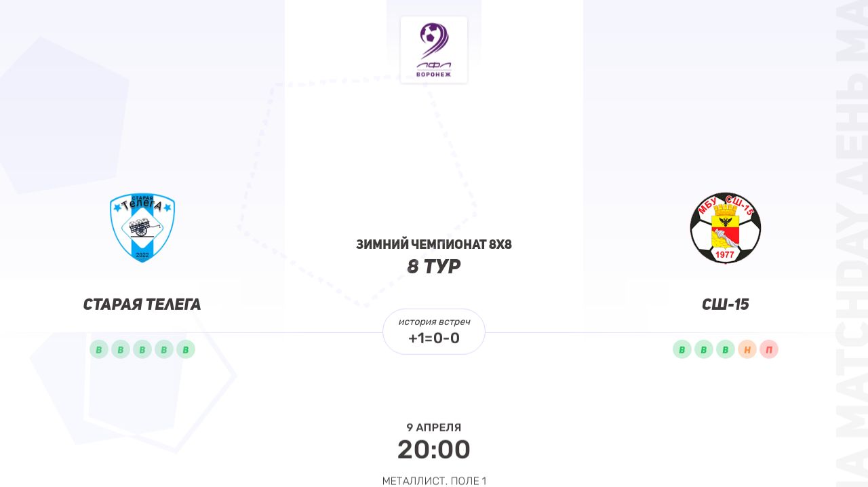Click Старая Телега's leftmost win badge

coord(99,349)
